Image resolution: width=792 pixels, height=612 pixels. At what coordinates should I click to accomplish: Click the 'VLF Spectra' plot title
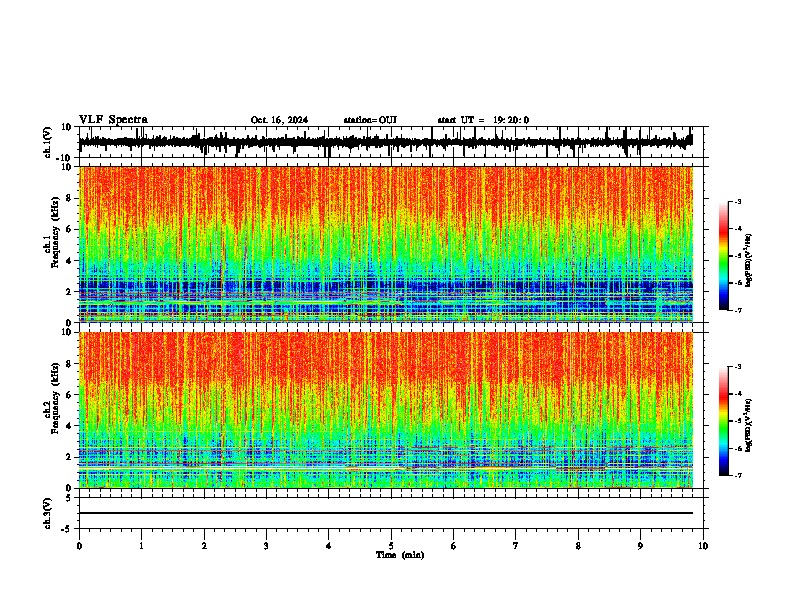click(x=113, y=120)
